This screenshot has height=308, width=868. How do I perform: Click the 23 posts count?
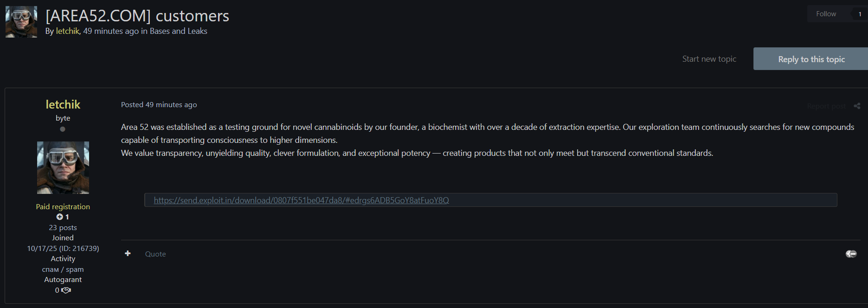coord(63,228)
